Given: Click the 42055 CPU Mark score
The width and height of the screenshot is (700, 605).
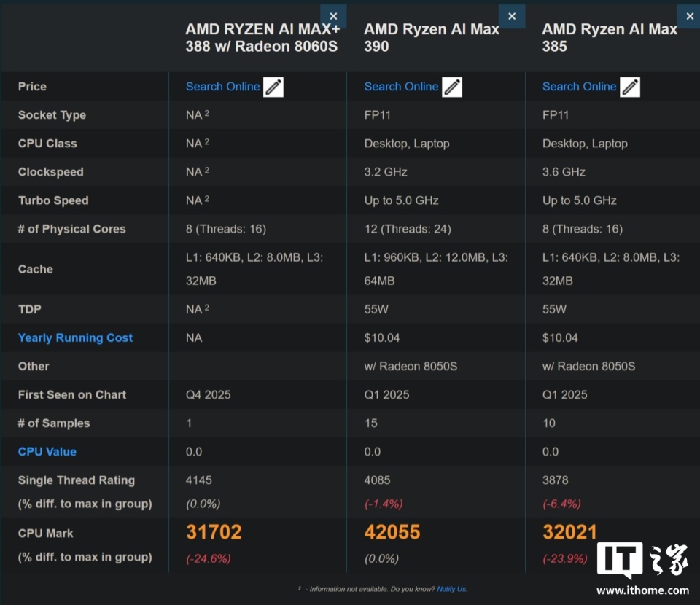Looking at the screenshot, I should tap(392, 532).
